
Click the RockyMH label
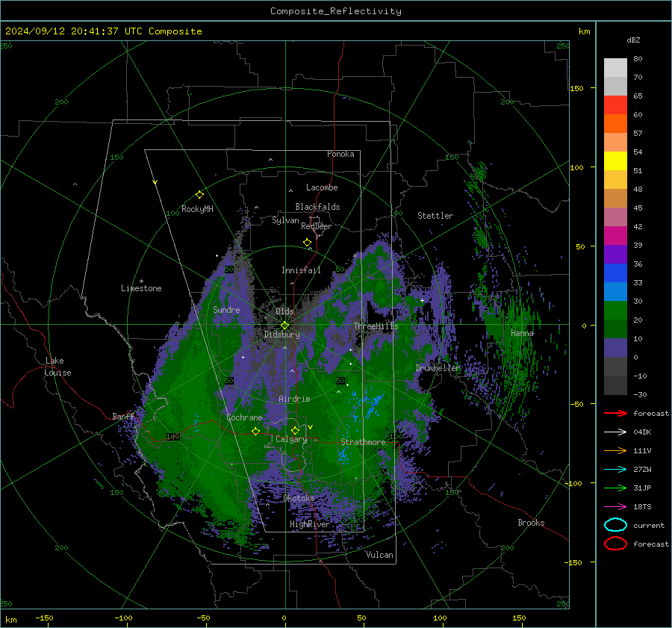[197, 209]
